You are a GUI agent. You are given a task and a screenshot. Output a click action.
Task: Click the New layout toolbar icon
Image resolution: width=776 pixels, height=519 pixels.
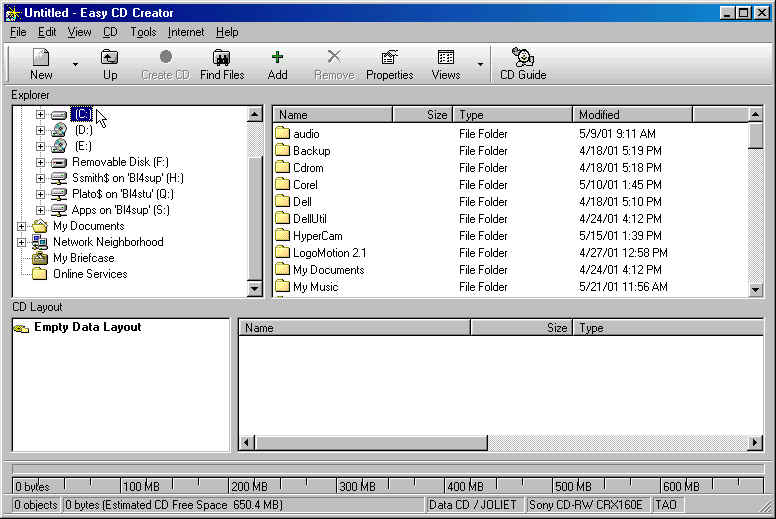41,64
